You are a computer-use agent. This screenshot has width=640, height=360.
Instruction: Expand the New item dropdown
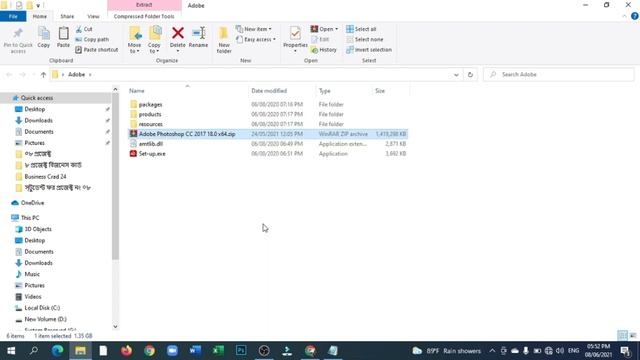(x=254, y=29)
